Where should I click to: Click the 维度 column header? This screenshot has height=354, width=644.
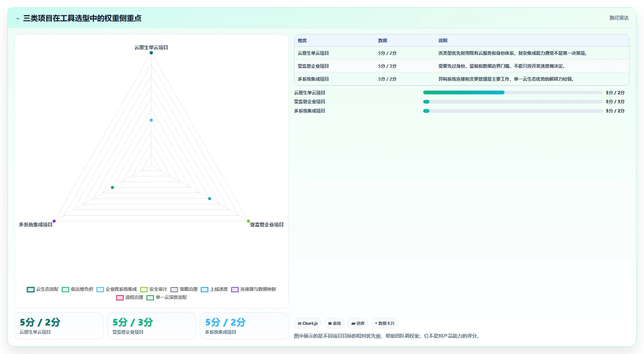click(302, 41)
